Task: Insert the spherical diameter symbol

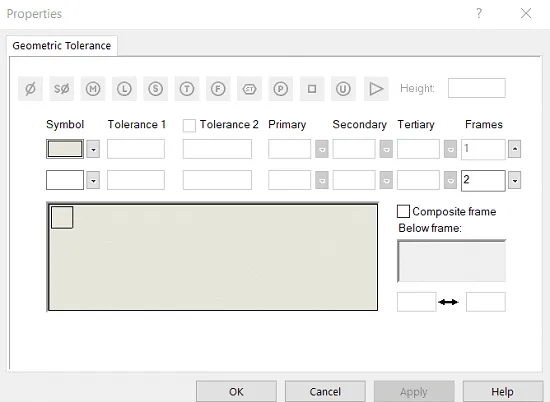Action: pyautogui.click(x=62, y=89)
